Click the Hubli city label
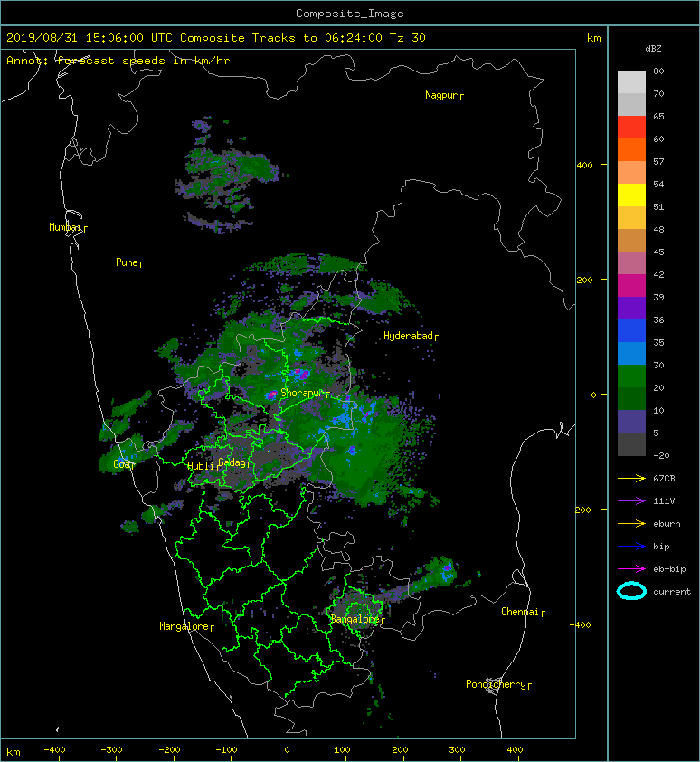 coord(203,466)
